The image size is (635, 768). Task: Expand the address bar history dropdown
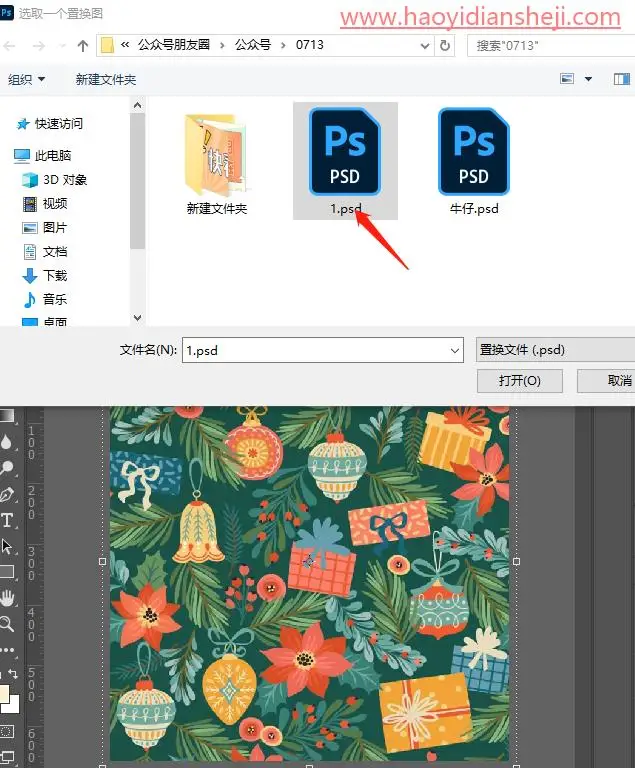coord(425,46)
